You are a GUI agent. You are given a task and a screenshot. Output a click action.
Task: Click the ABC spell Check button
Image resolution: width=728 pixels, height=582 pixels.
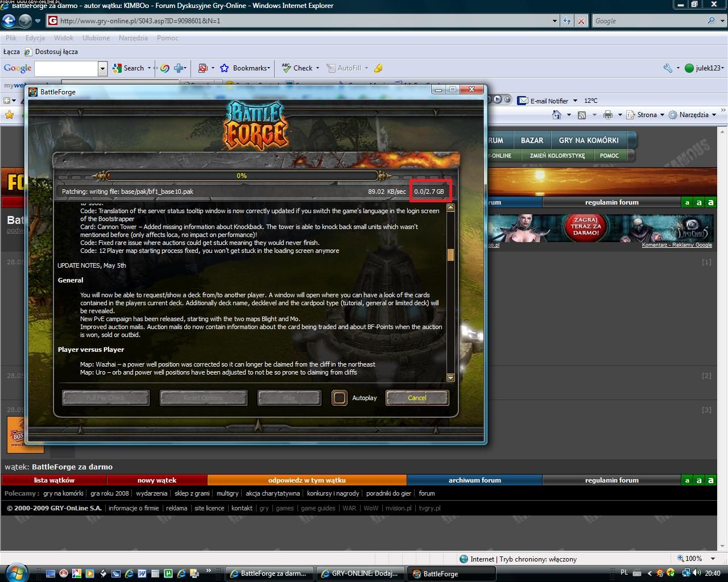(x=298, y=68)
